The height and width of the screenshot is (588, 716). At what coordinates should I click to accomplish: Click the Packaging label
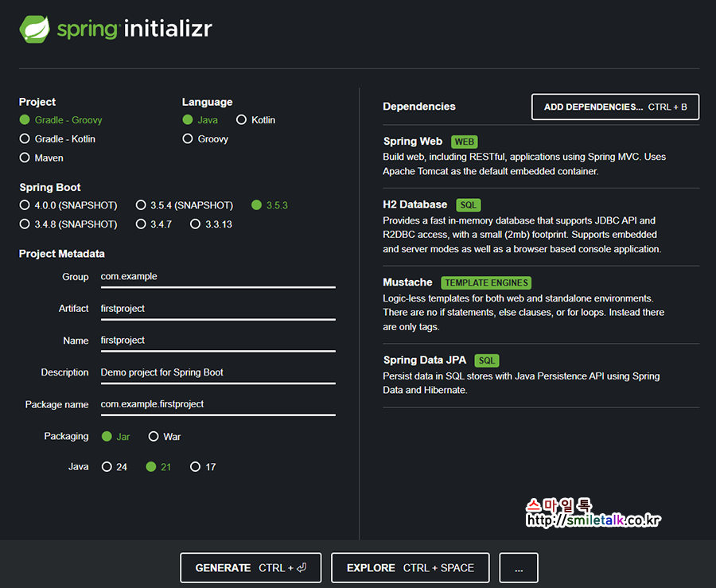coord(66,436)
